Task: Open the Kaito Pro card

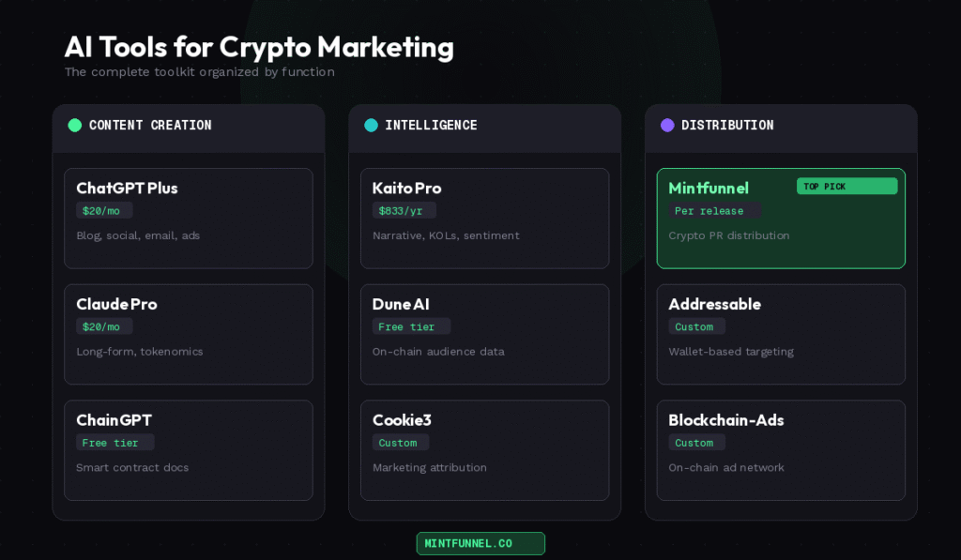Action: 484,218
